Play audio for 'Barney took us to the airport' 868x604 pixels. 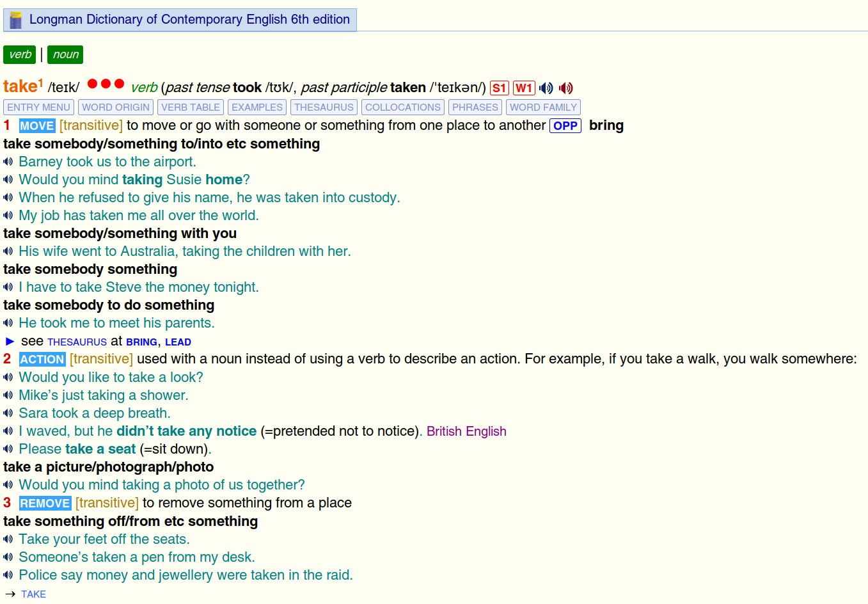pos(8,162)
